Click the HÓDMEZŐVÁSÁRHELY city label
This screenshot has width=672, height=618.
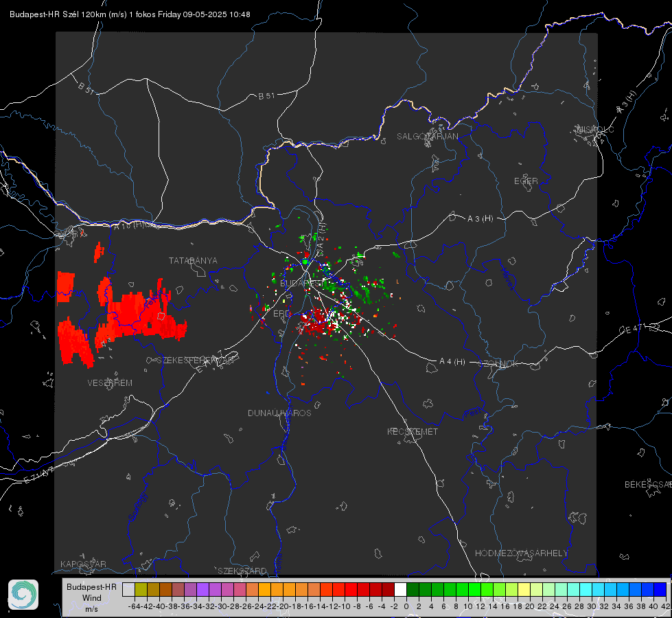pyautogui.click(x=521, y=553)
